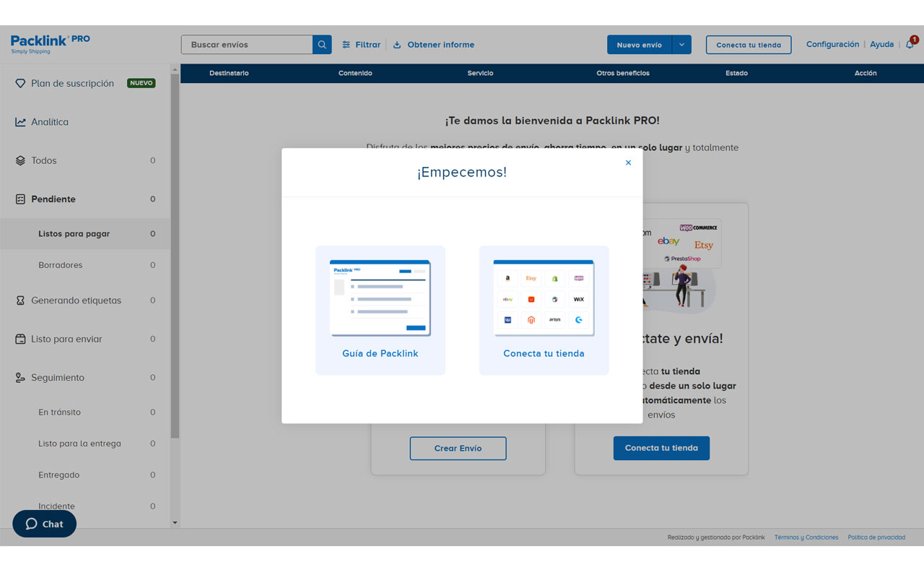Close the ¡Empecemos! dialog
Viewport: 924px width, 578px height.
628,163
